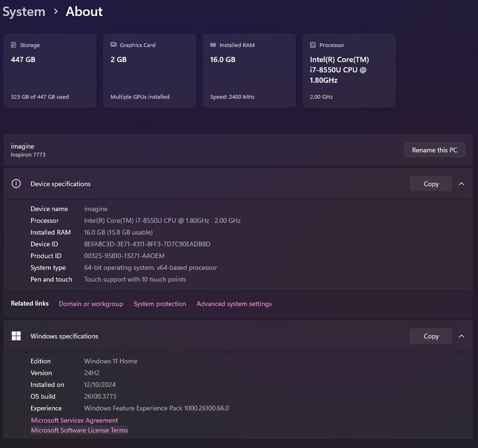Click the Storage card drive icon
This screenshot has width=478, height=448.
[14, 45]
